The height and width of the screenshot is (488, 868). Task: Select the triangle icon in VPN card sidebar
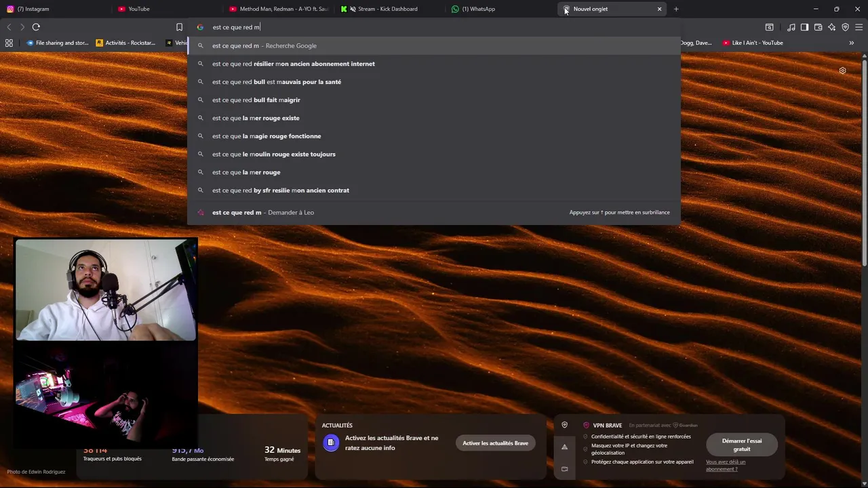pyautogui.click(x=564, y=447)
